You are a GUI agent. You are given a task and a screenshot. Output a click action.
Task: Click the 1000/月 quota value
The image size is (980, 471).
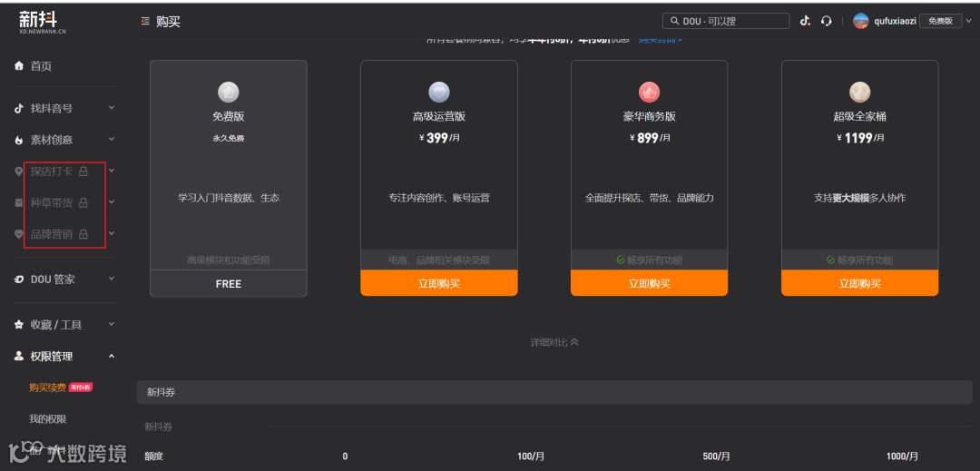click(x=902, y=456)
